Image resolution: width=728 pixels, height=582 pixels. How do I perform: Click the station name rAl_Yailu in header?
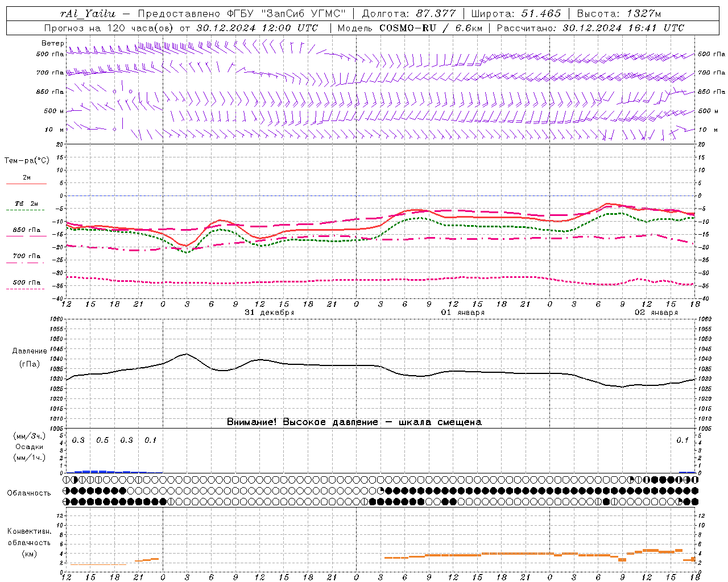point(88,14)
